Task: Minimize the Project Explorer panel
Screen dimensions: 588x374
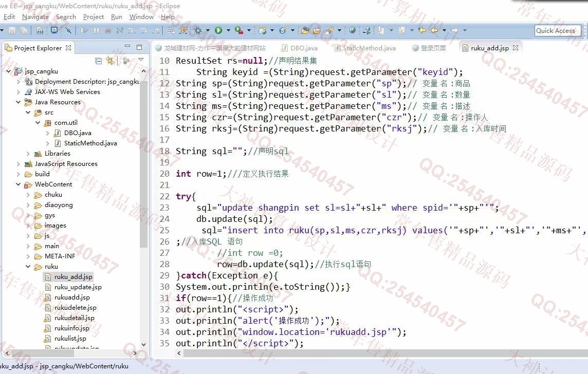Action: click(127, 46)
